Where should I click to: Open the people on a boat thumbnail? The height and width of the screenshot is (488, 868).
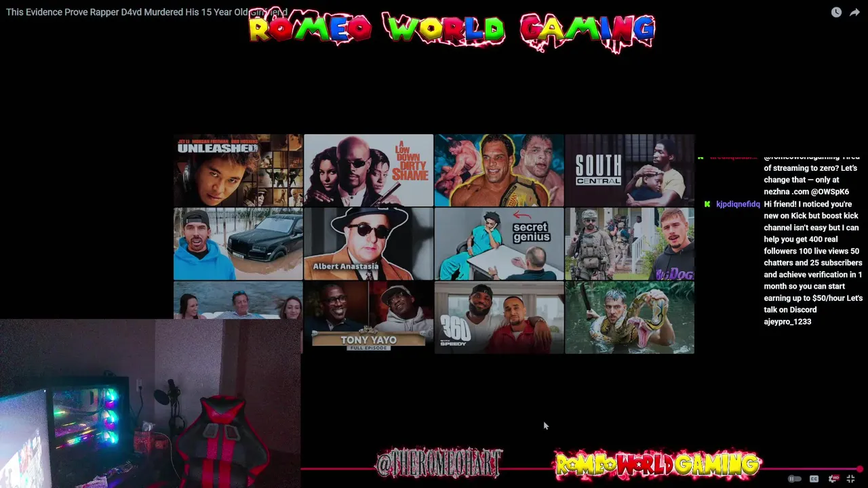pos(238,300)
